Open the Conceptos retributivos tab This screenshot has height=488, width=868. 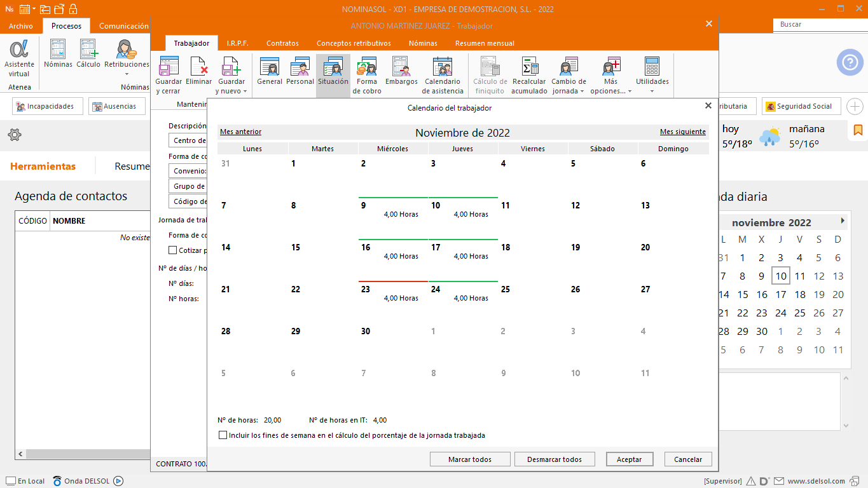click(x=354, y=43)
